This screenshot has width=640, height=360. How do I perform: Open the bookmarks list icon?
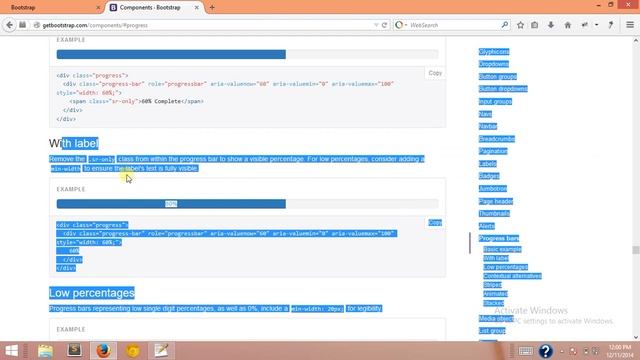click(x=535, y=25)
